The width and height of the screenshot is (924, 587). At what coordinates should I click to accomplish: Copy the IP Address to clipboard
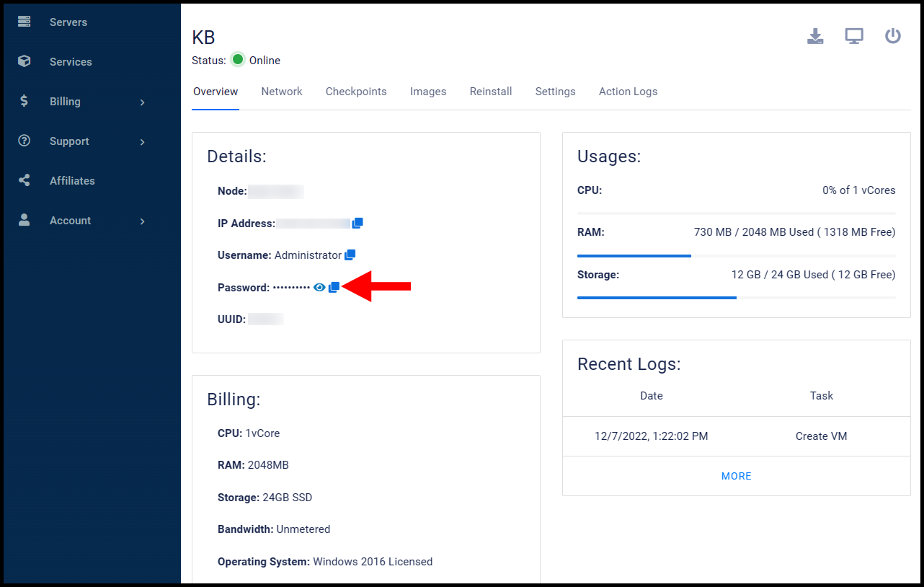click(x=357, y=224)
